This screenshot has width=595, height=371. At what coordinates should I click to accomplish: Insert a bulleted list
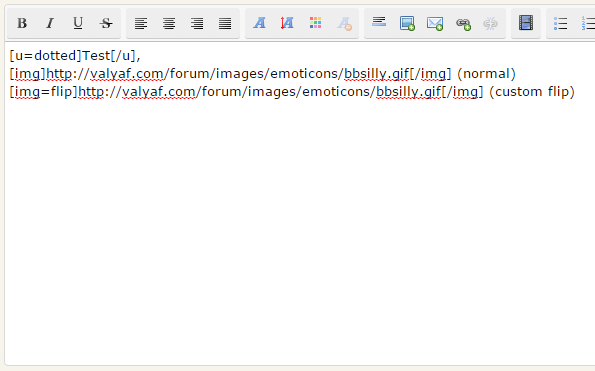560,24
